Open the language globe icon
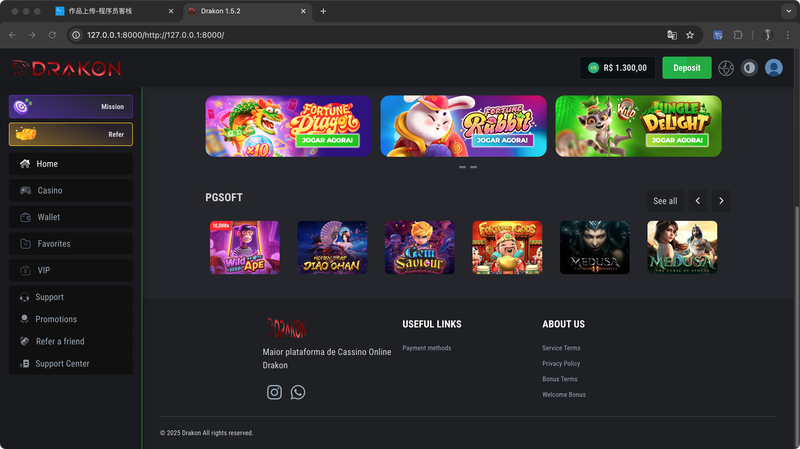The image size is (800, 449). tap(726, 68)
